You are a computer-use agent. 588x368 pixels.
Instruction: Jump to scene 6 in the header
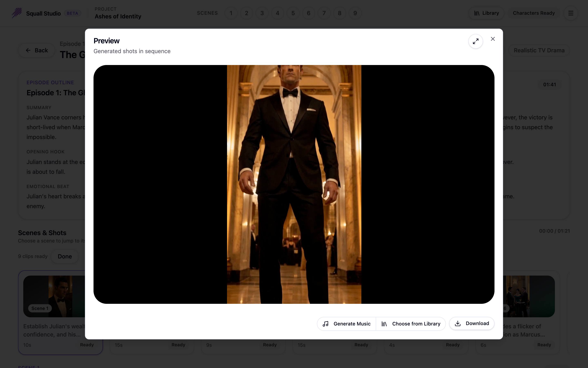pyautogui.click(x=308, y=13)
